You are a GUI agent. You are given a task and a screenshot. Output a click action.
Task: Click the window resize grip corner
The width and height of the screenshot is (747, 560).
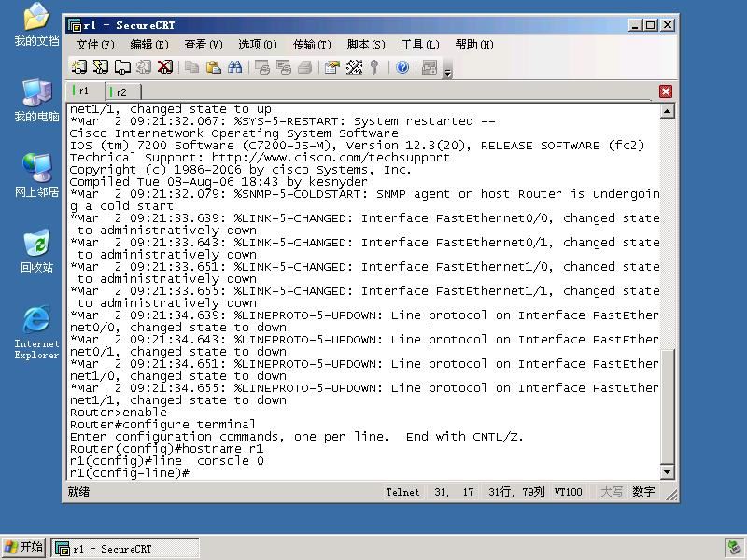[671, 496]
